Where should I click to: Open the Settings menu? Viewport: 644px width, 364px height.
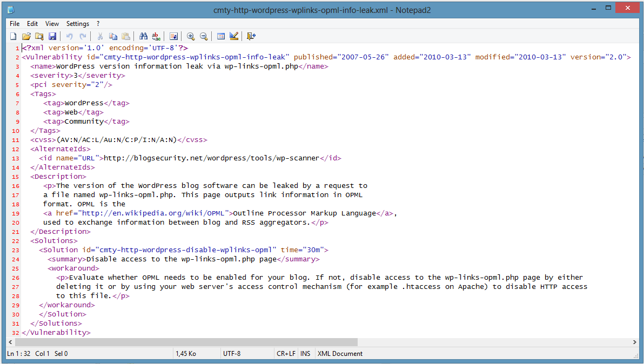point(78,24)
